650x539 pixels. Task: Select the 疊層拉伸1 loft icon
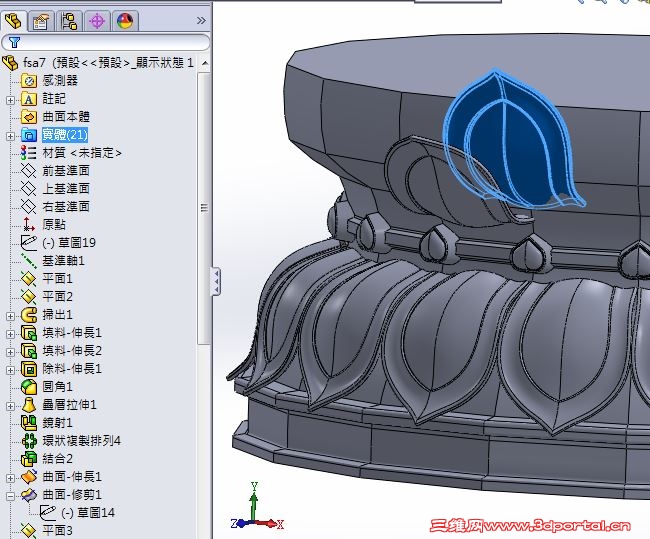point(29,405)
